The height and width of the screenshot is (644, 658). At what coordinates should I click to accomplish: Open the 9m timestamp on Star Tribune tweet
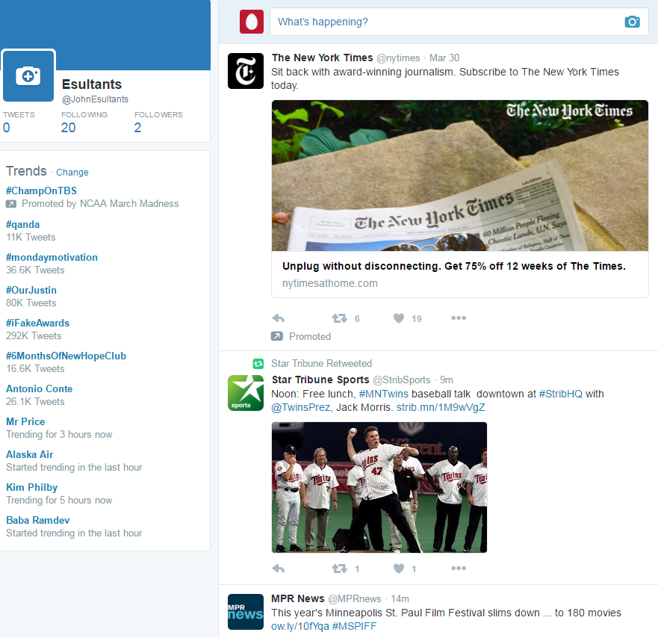[x=447, y=380]
